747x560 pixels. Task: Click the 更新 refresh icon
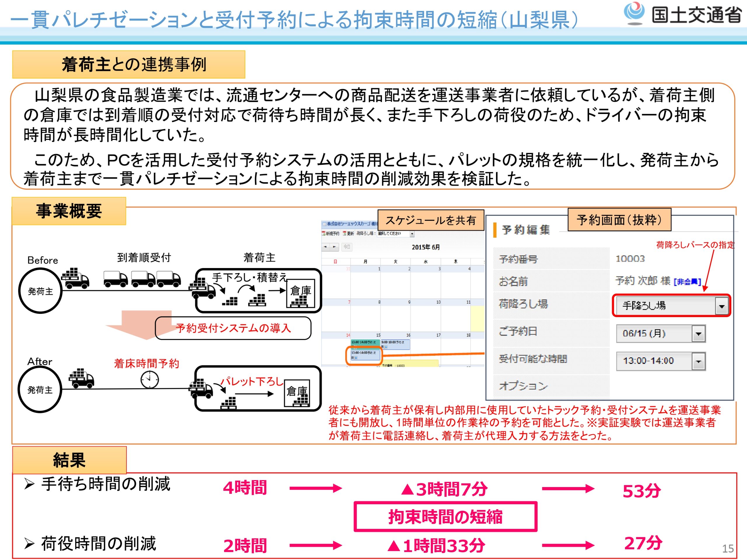click(344, 233)
